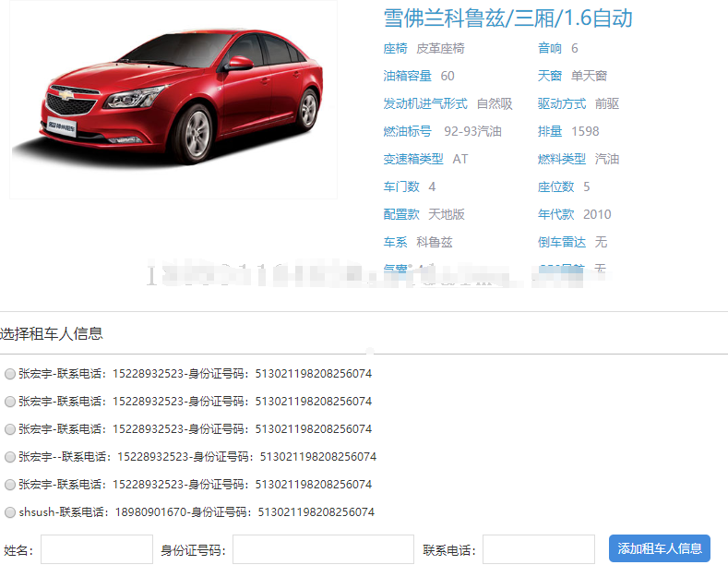Click the 天地版 value

pos(447,214)
